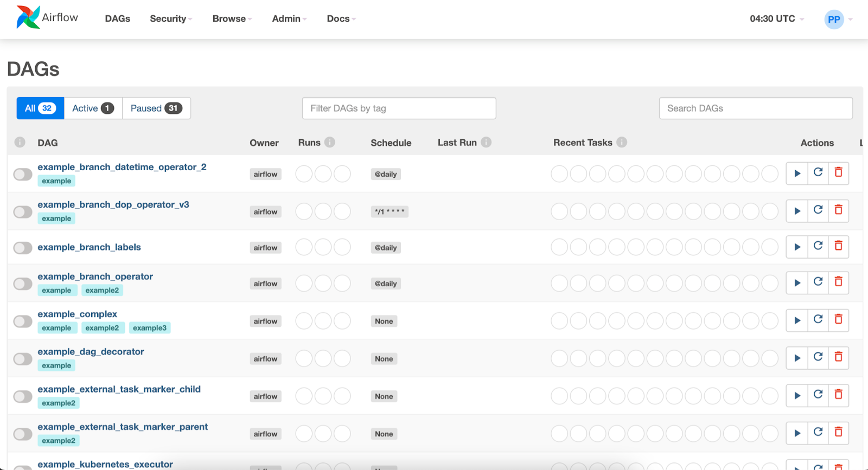The image size is (868, 470).
Task: Focus the Search DAGs field
Action: point(755,108)
